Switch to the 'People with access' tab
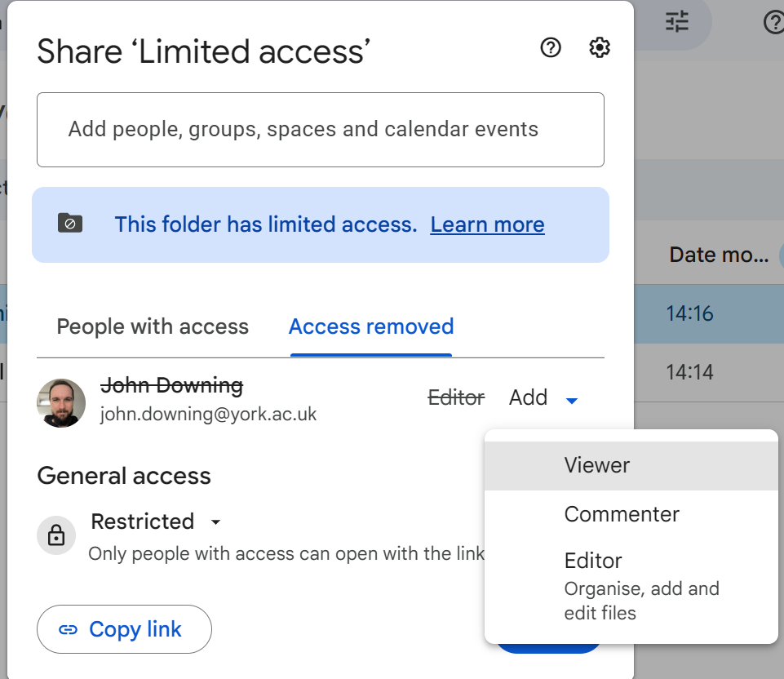Viewport: 784px width, 679px height. click(153, 327)
